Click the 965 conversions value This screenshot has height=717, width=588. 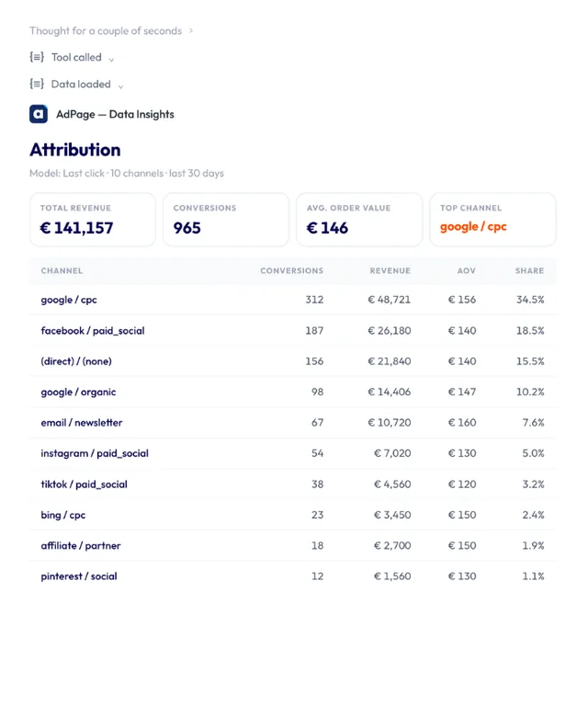coord(187,228)
